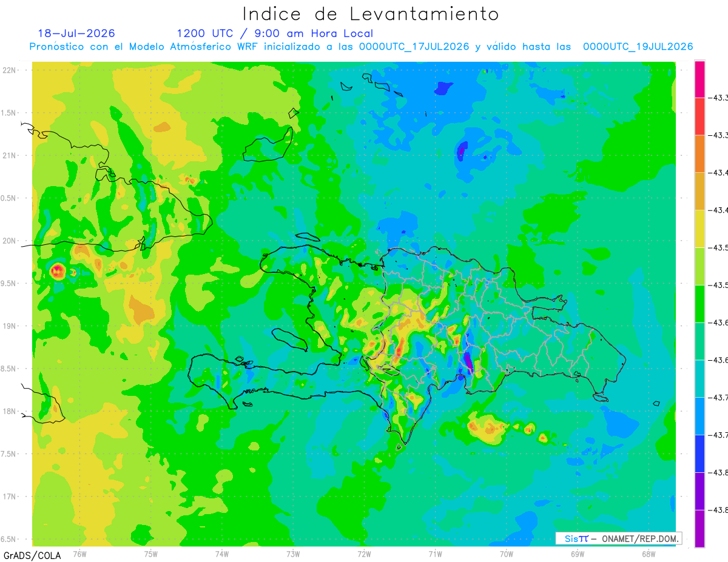Select the orange swatch in the colorbar
The width and height of the screenshot is (728, 562).
[x=699, y=154]
